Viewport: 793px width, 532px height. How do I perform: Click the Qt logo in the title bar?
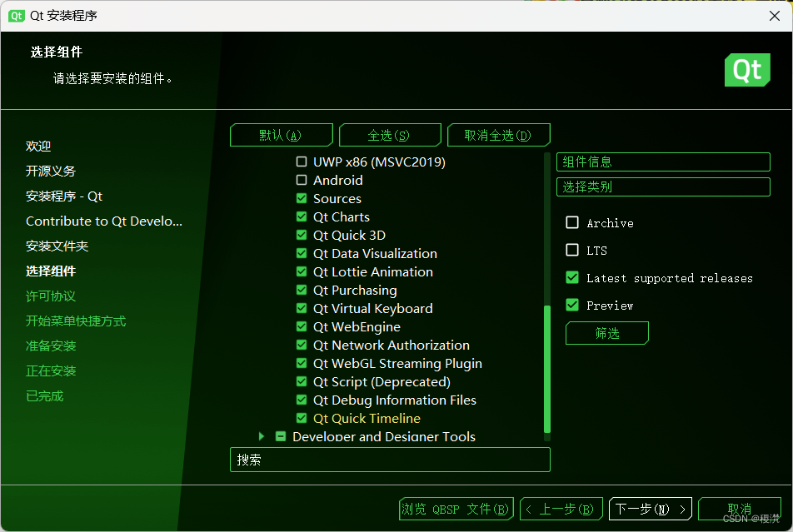tap(16, 16)
